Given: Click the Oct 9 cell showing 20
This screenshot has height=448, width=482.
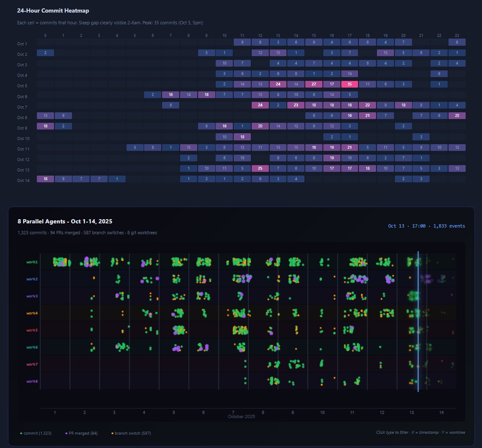Looking at the screenshot, I should 260,126.
